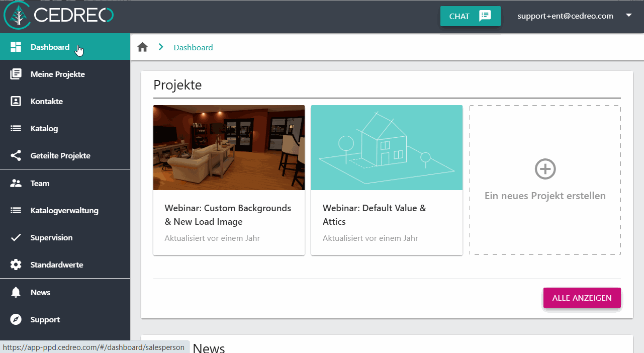Click the Kontakte person icon
Viewport: 644px width, 353px height.
tap(16, 101)
